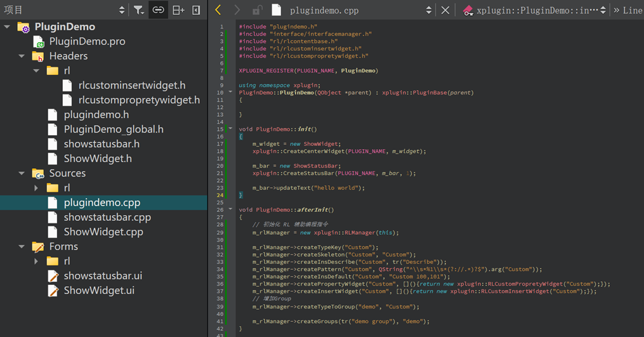Screen dimensions: 644x337
Task: Select ShowWidget.cpp source file
Action: 103,232
